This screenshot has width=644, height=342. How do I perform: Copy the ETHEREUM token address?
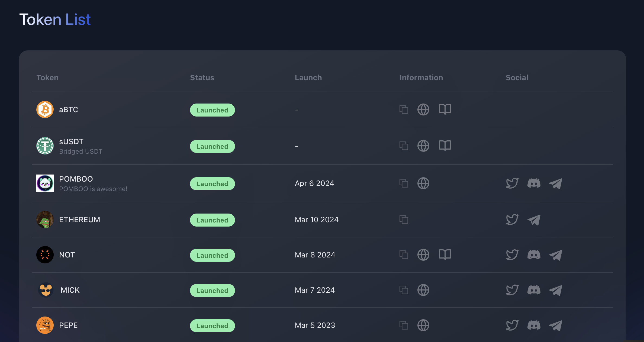coord(404,220)
